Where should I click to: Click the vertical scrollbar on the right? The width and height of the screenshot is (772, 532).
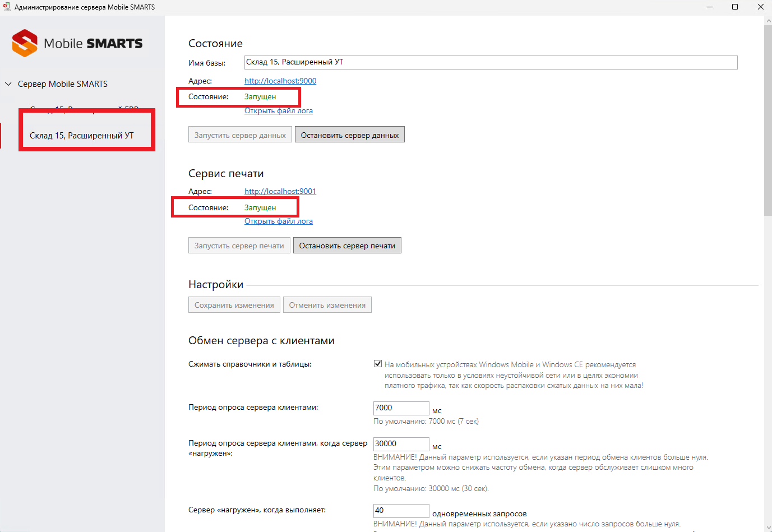(x=768, y=120)
